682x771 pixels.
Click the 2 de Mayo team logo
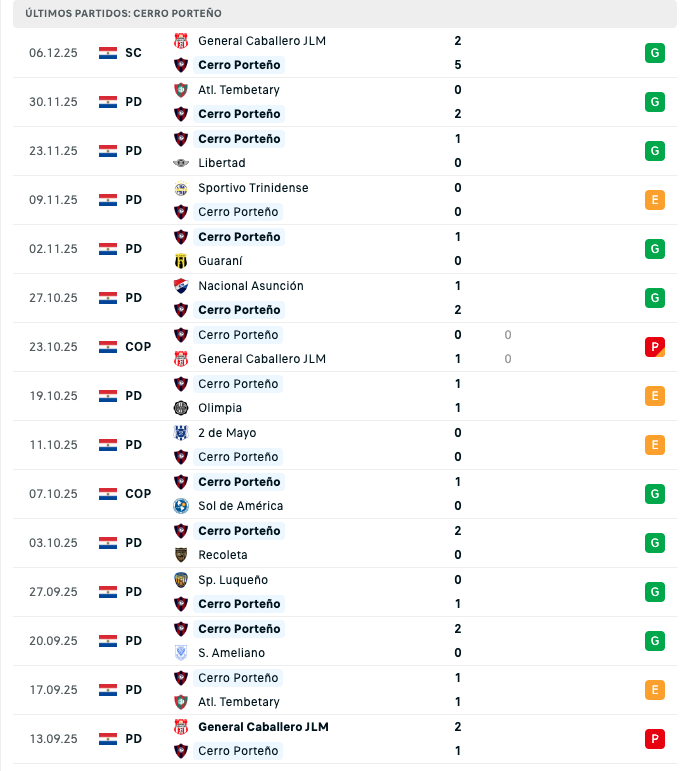coord(181,433)
